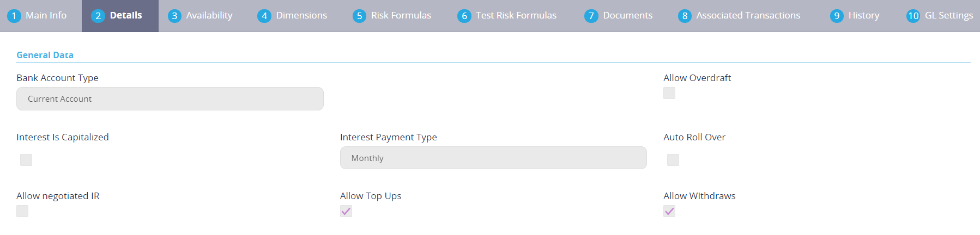Go to the Documents tab label
Image resolution: width=980 pixels, height=235 pixels.
(627, 16)
